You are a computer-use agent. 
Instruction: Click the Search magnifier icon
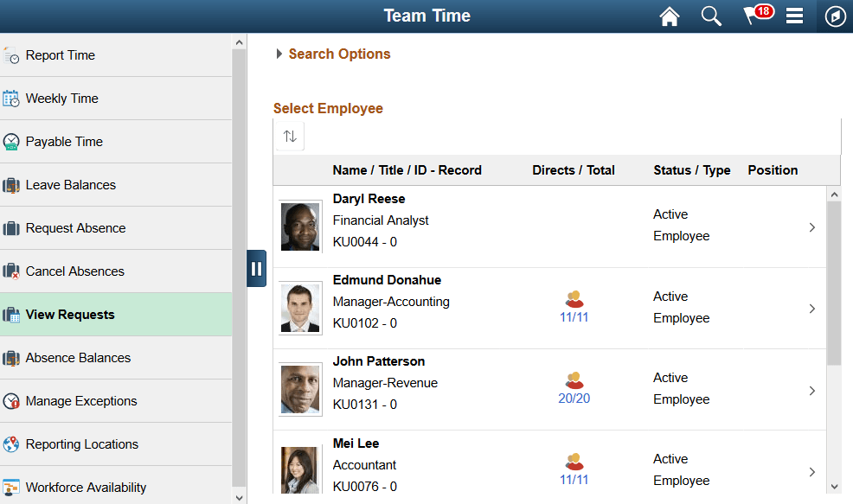[x=711, y=16]
